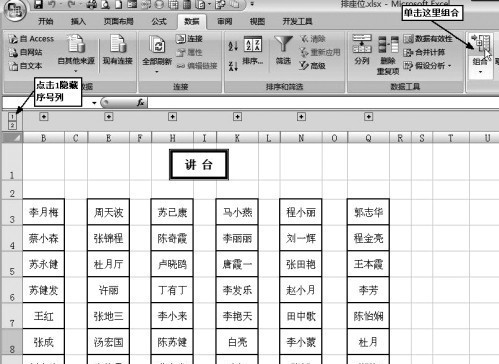Open the Name Box dropdown arrow
499x364 pixels.
(94, 103)
